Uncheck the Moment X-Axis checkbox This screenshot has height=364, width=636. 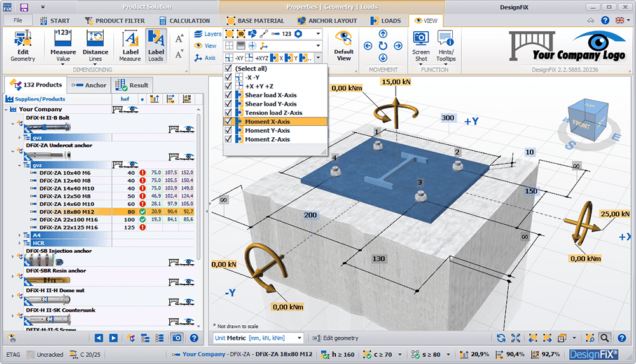[228, 121]
